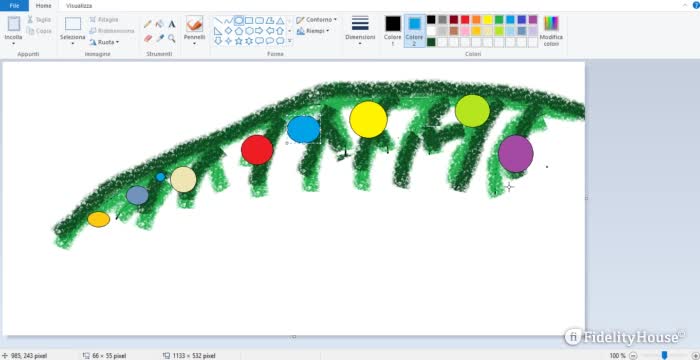Open the Ruota rotate dropdown

tap(104, 42)
